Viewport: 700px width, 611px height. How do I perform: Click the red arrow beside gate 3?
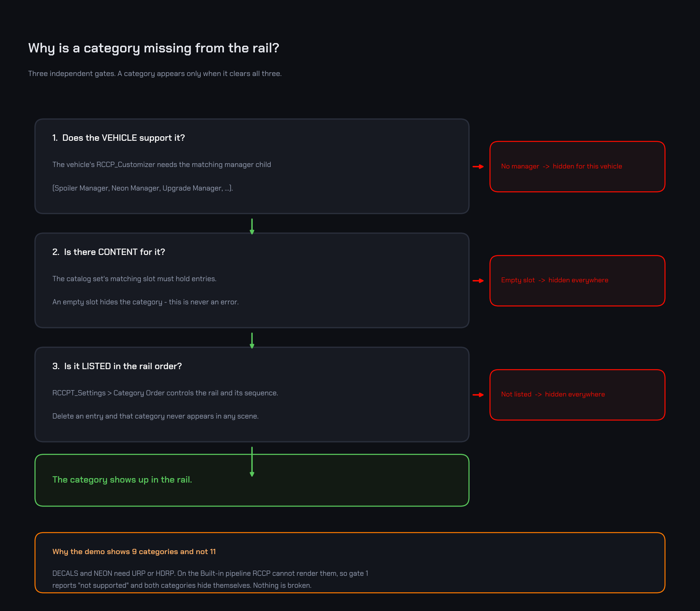coord(478,395)
